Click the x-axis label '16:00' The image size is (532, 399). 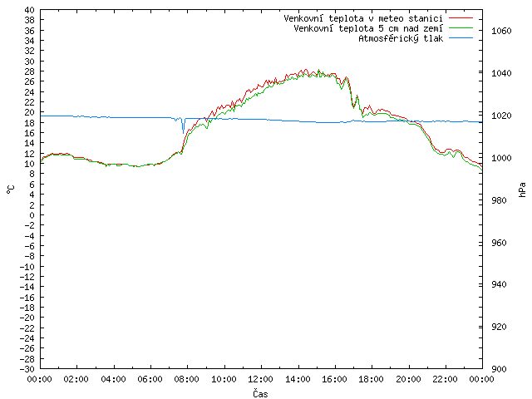pyautogui.click(x=334, y=379)
